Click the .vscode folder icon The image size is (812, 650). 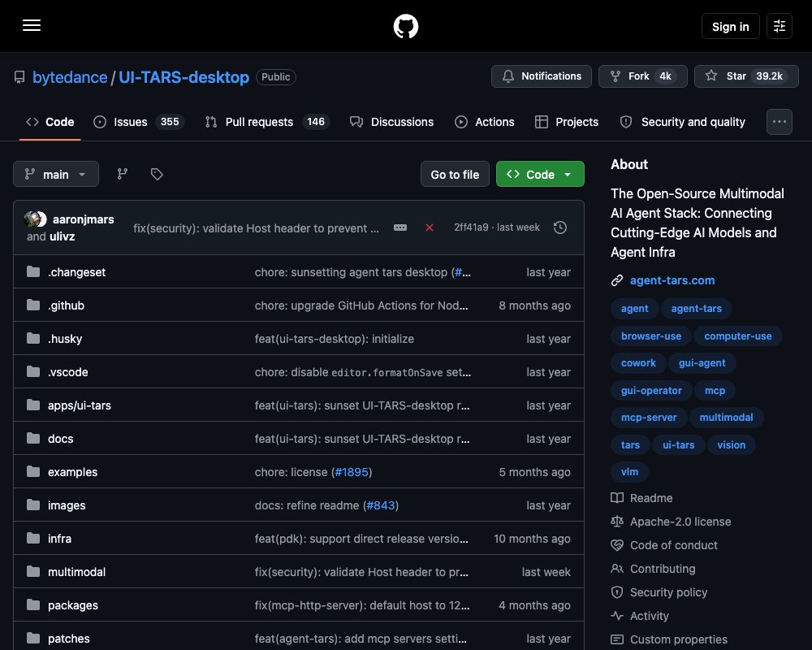click(x=33, y=371)
